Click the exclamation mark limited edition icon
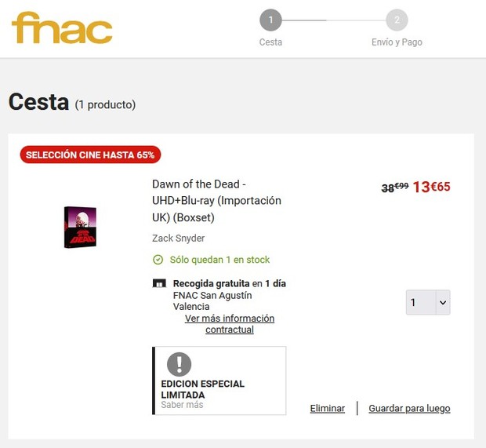 [x=179, y=364]
